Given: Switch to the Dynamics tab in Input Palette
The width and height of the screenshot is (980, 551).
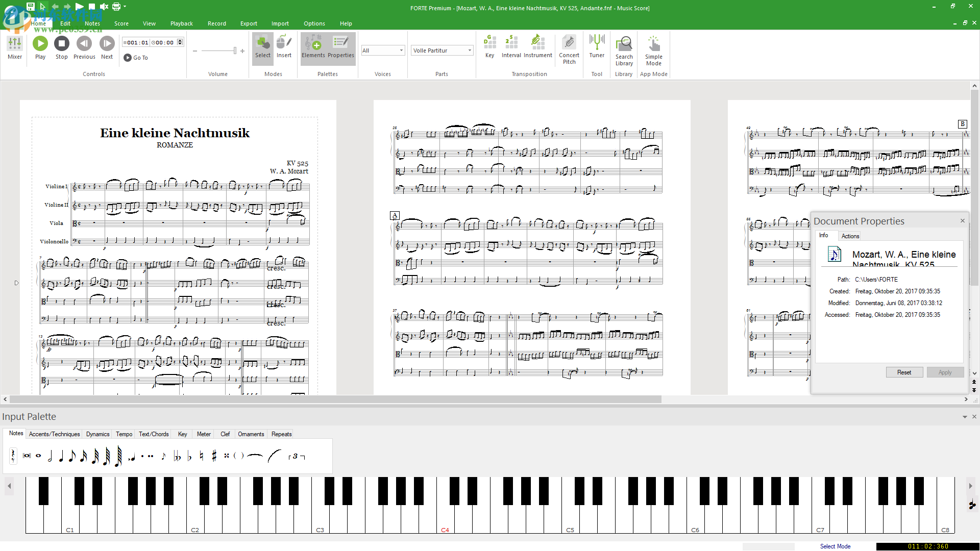Looking at the screenshot, I should (x=97, y=434).
